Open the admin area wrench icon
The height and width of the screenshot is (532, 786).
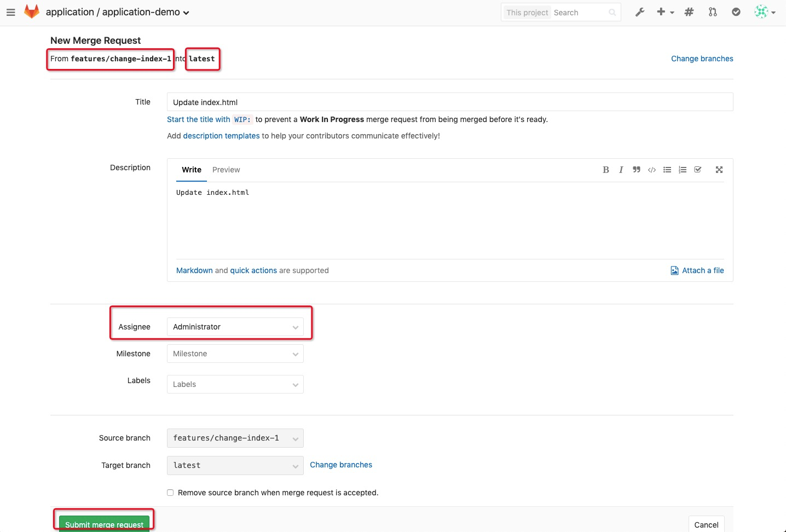(x=640, y=12)
